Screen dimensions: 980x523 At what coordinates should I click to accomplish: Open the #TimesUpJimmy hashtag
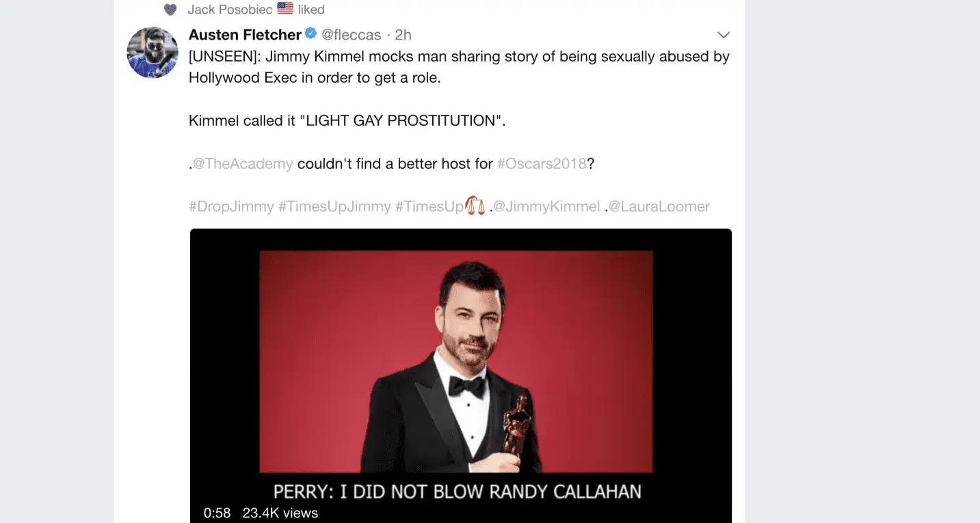(x=334, y=206)
